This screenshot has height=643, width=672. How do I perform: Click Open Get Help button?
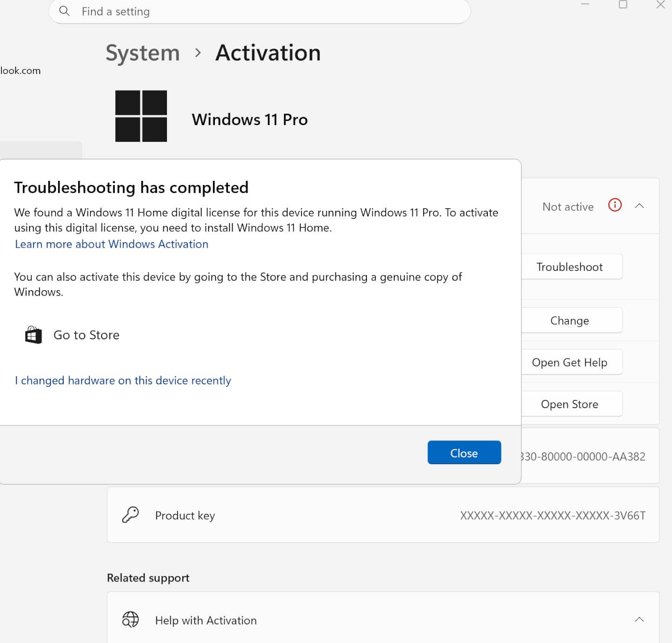tap(571, 362)
